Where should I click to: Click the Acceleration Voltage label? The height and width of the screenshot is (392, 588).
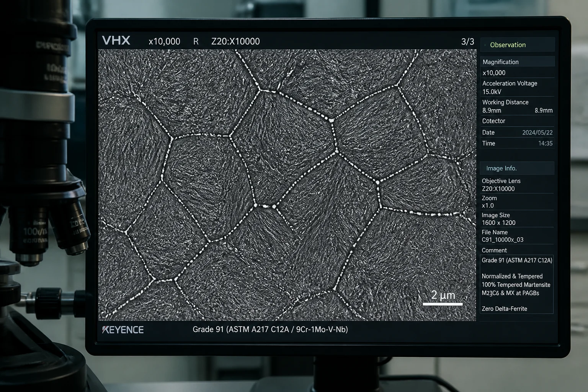510,83
